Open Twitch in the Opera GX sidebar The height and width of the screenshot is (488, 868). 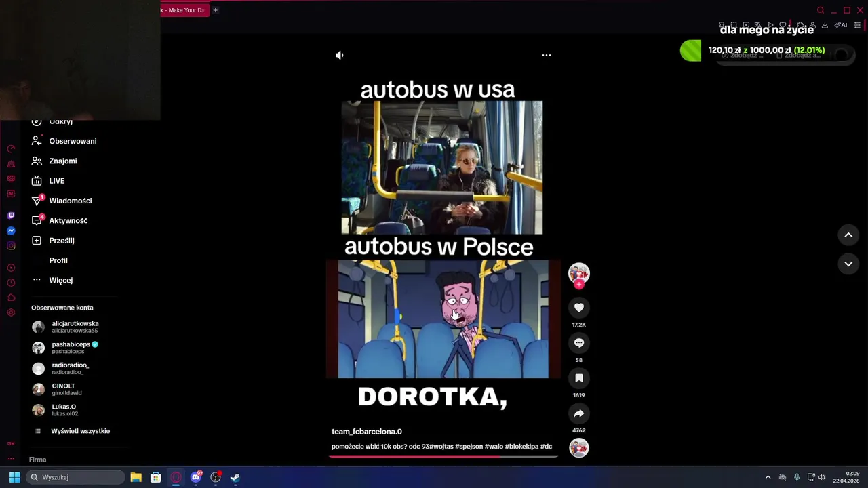pos(11,216)
